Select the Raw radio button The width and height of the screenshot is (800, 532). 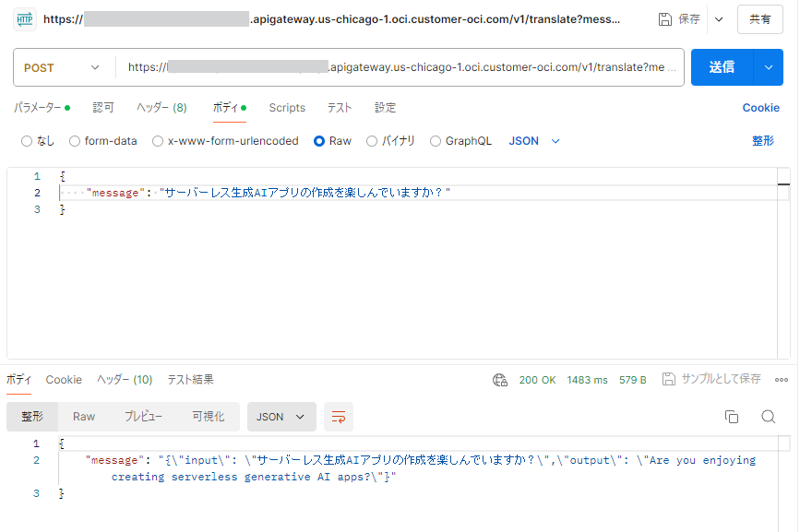click(x=319, y=141)
